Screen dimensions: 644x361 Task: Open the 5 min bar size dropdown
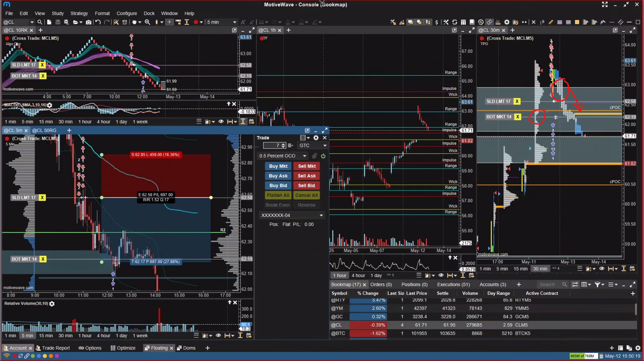pos(234,22)
